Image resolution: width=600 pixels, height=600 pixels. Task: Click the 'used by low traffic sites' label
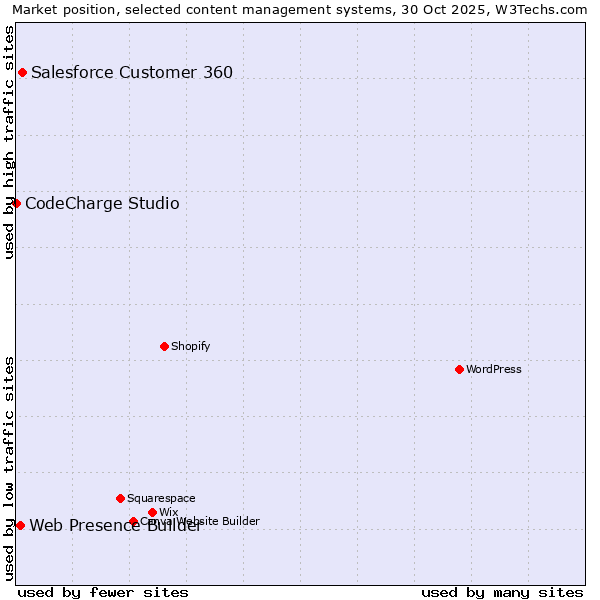click(x=9, y=468)
